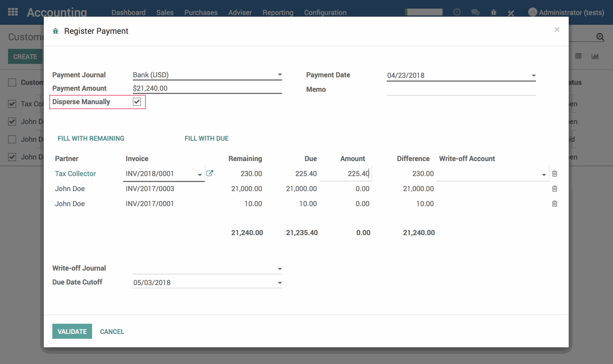The image size is (613, 364).
Task: Open the Payment Date picker dropdown
Action: [534, 76]
